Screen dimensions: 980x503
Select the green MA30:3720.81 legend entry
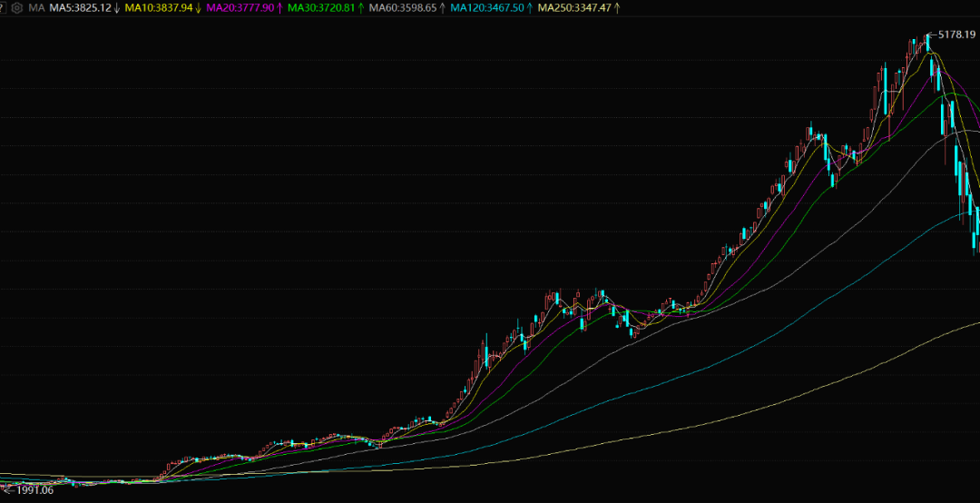(x=321, y=8)
